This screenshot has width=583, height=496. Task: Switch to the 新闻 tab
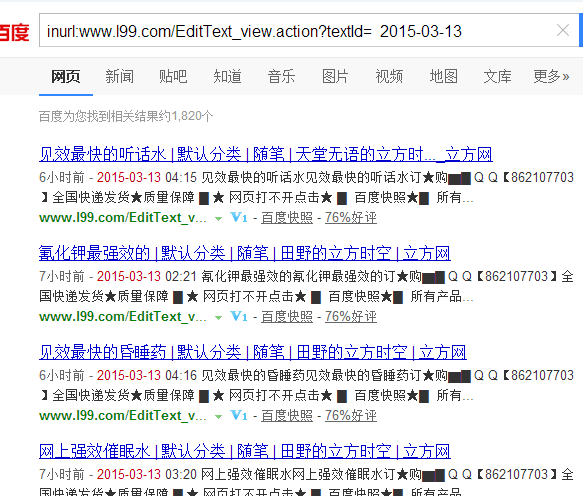pos(120,77)
